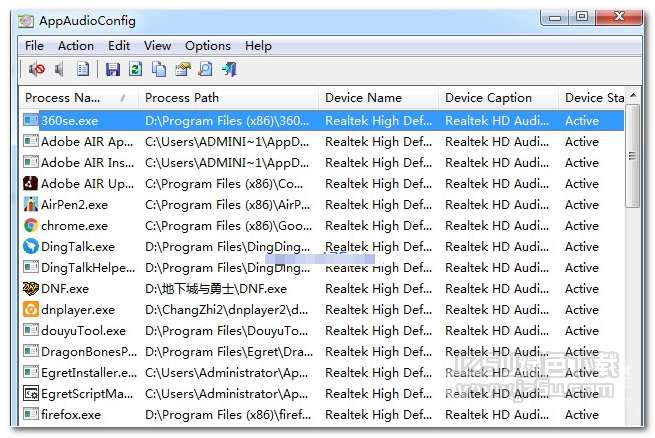Screen dimensions: 655x438
Task: Minimize the AppAudioConfig window
Action: coord(555,17)
